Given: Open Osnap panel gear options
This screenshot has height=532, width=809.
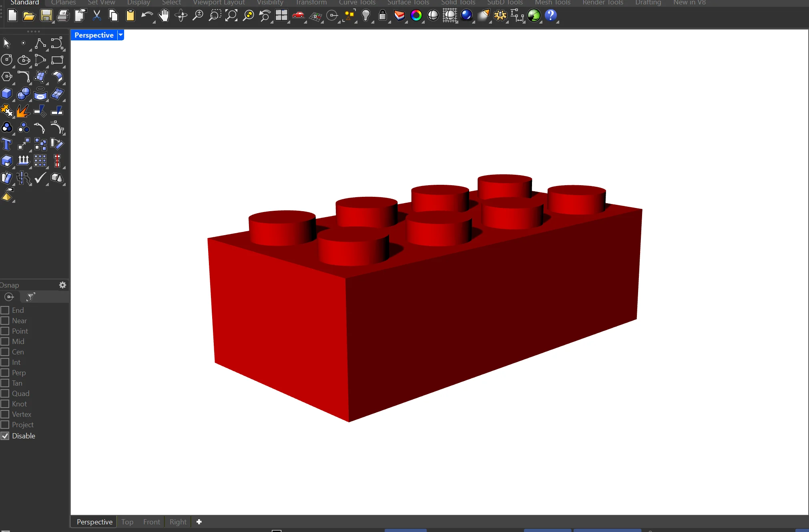Looking at the screenshot, I should click(62, 285).
